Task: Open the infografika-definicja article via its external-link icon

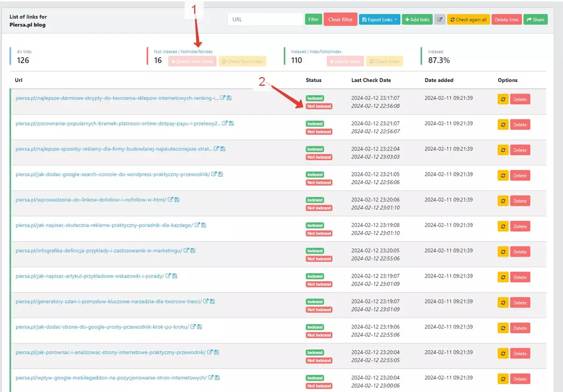Action: coord(187,250)
